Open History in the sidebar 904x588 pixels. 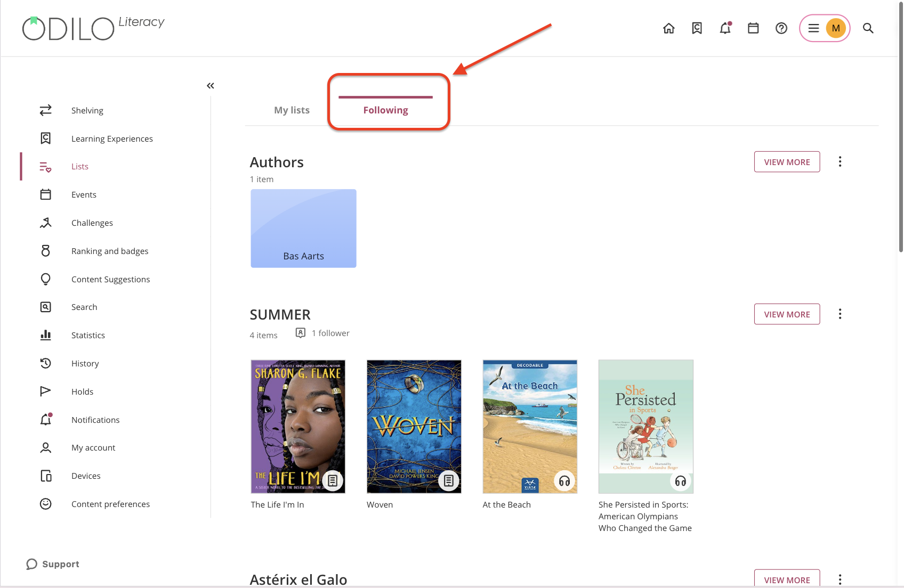85,363
